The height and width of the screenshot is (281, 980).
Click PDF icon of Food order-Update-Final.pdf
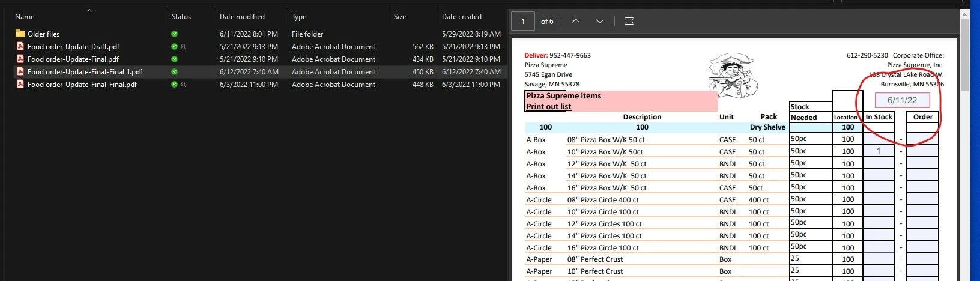pyautogui.click(x=20, y=59)
